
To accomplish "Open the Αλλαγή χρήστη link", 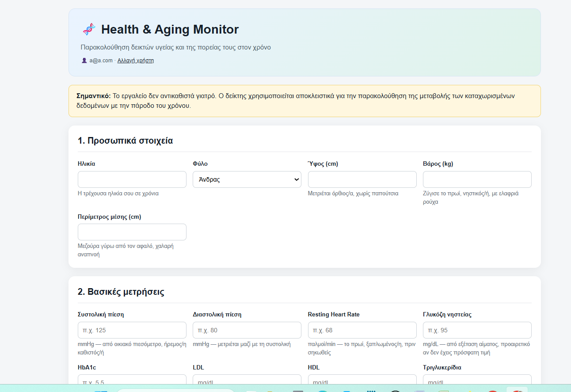I will 136,61.
